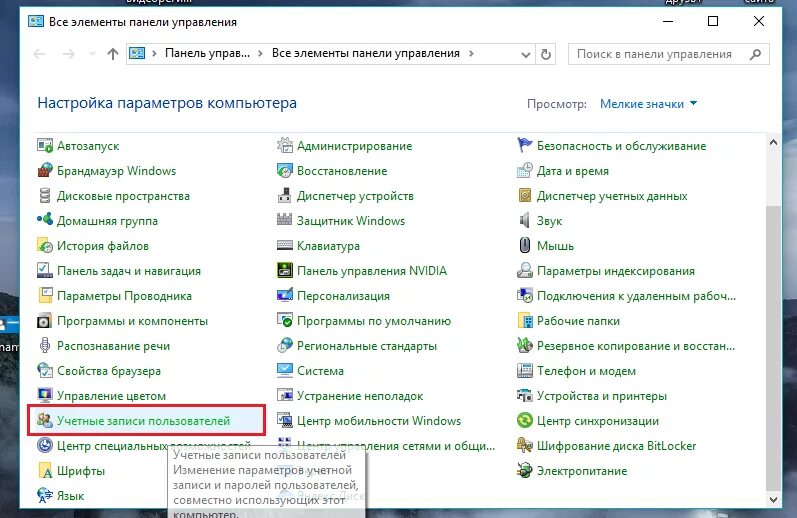Open Устранение неполадок
This screenshot has width=797, height=518.
click(x=360, y=395)
